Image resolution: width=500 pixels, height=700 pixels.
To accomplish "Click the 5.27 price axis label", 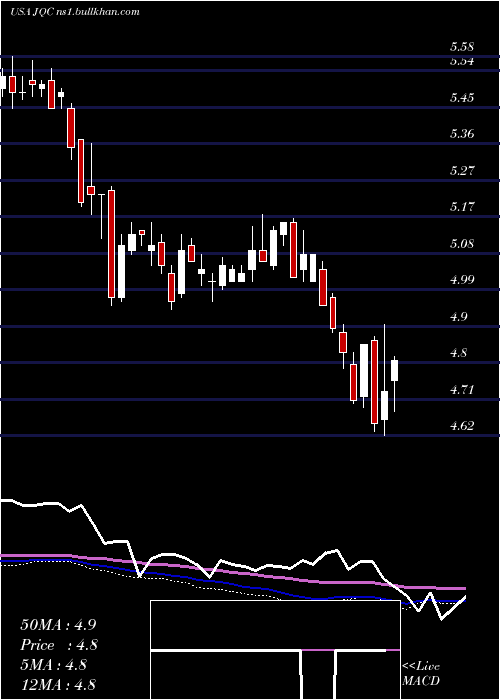I will click(x=462, y=170).
